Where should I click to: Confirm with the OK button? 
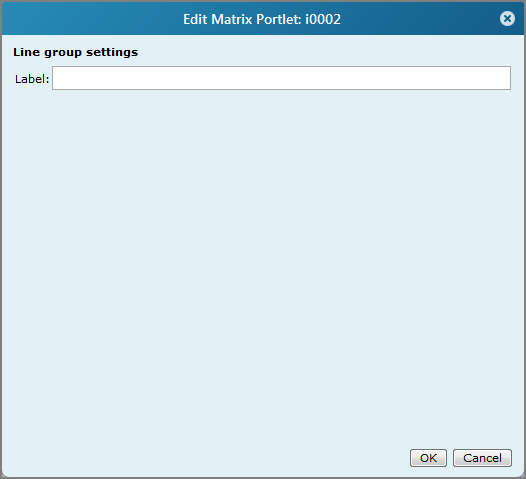click(x=428, y=458)
